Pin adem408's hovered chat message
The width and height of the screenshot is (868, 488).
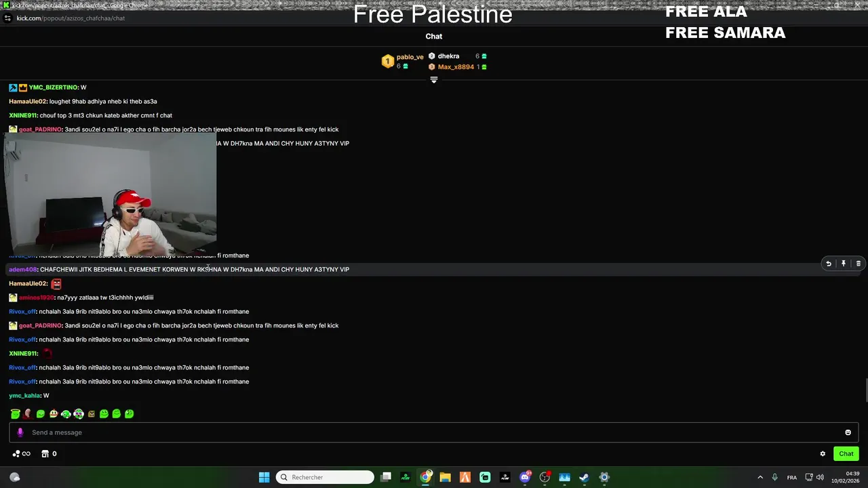844,264
